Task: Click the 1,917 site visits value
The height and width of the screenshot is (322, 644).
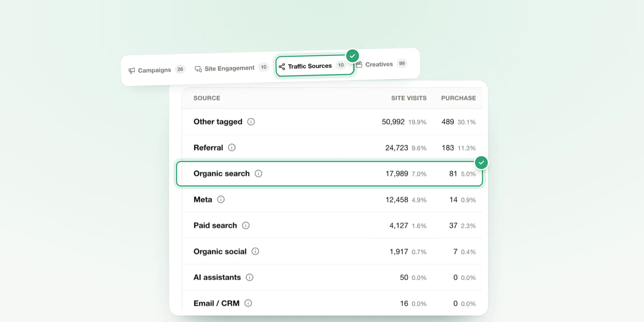Action: click(399, 251)
